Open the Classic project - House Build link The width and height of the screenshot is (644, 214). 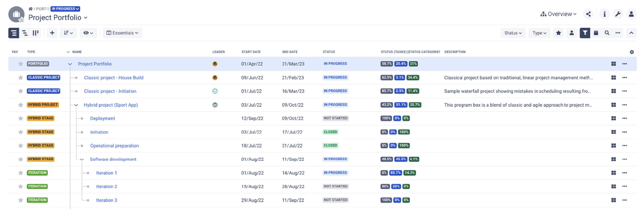114,78
